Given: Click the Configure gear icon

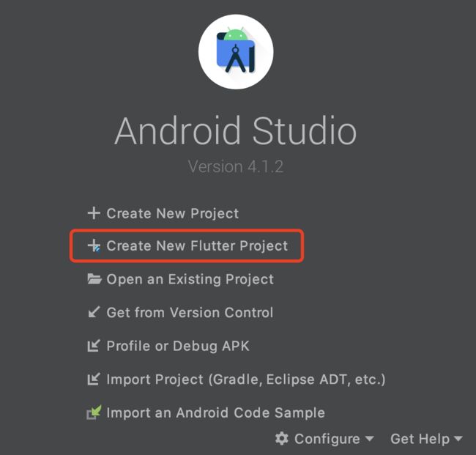Looking at the screenshot, I should click(282, 439).
